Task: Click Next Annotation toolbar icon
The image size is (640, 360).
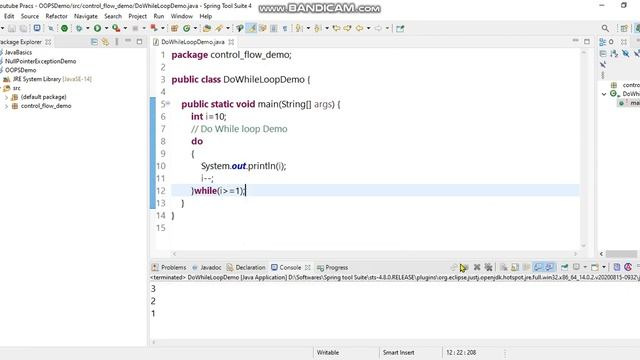Action: [299, 28]
